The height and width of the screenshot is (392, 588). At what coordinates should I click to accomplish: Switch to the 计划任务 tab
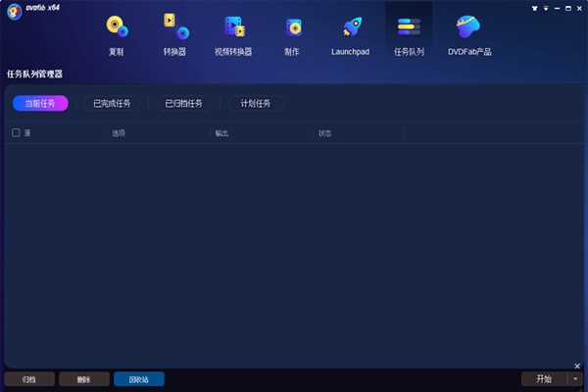tap(256, 103)
